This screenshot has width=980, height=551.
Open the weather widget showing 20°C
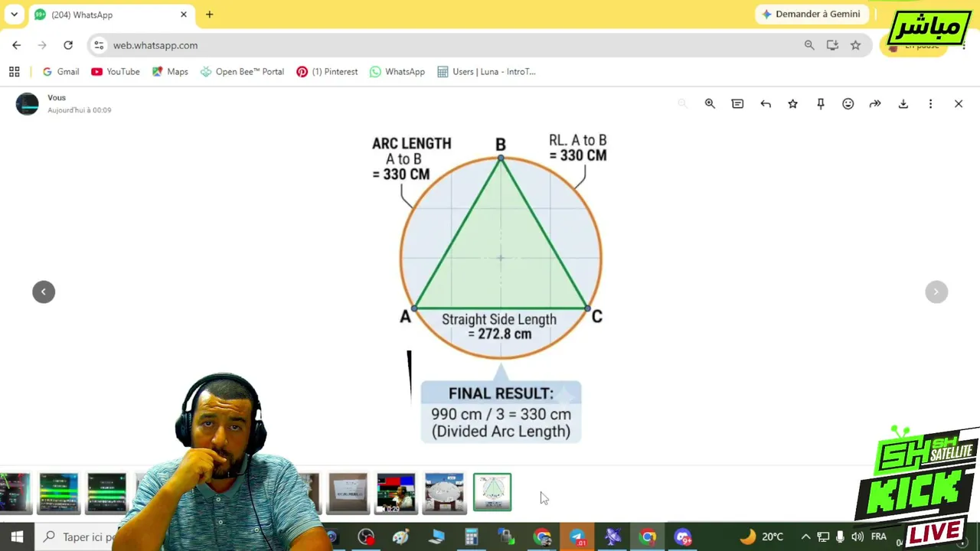761,537
